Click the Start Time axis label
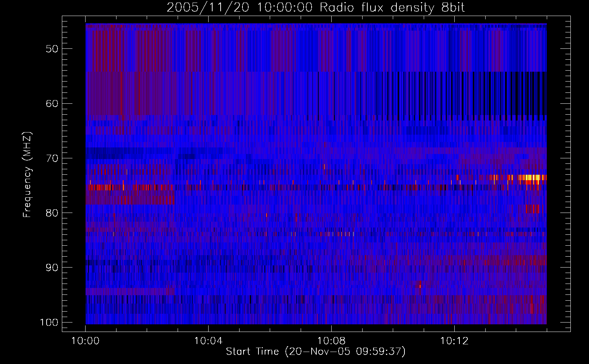Image resolution: width=589 pixels, height=364 pixels. [x=316, y=352]
